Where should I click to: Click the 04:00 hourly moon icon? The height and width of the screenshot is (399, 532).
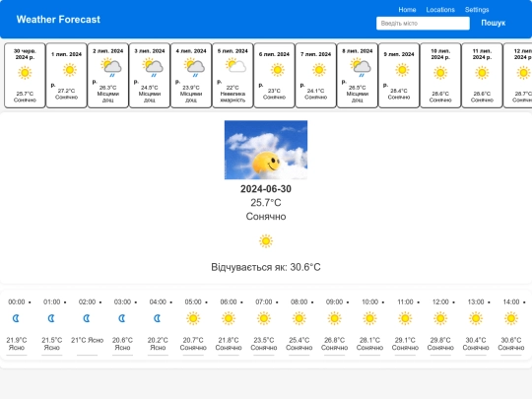pos(157,318)
